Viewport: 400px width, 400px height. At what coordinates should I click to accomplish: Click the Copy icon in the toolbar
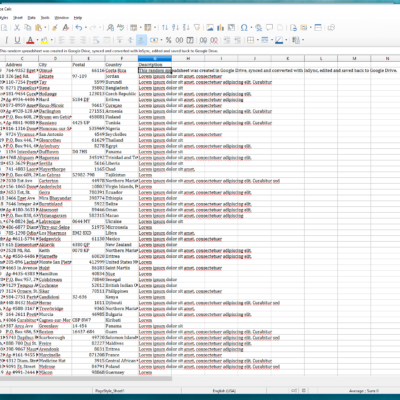click(x=28, y=28)
